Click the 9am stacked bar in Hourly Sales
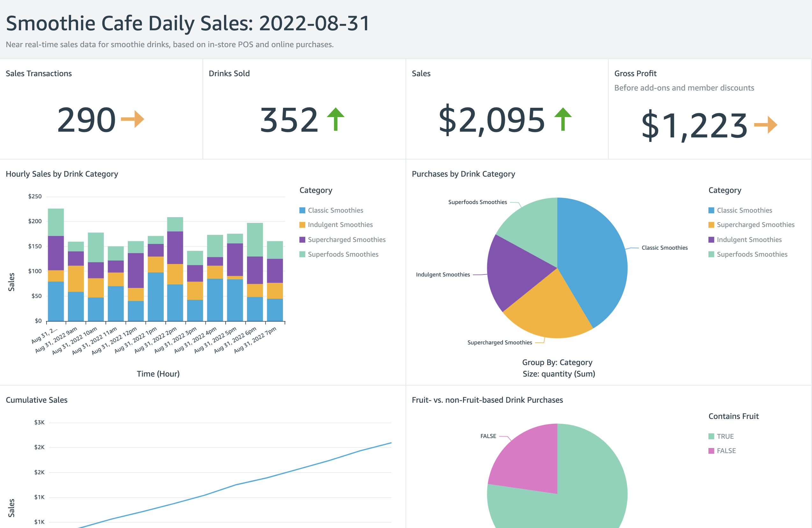 (76, 282)
